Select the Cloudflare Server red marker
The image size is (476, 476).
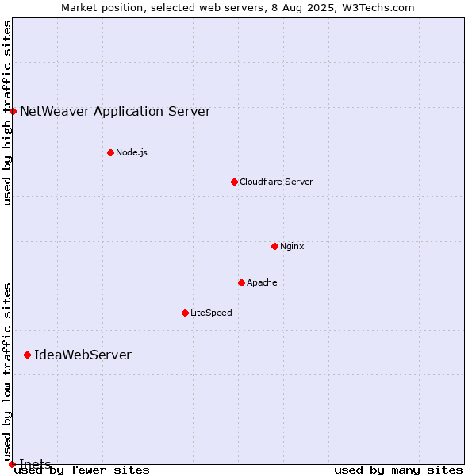tap(234, 182)
